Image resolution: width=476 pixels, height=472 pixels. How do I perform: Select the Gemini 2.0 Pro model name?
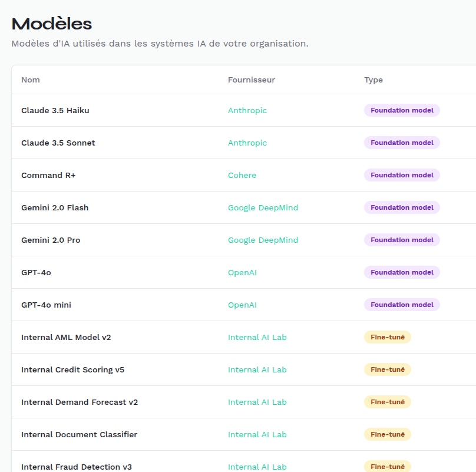click(x=51, y=240)
